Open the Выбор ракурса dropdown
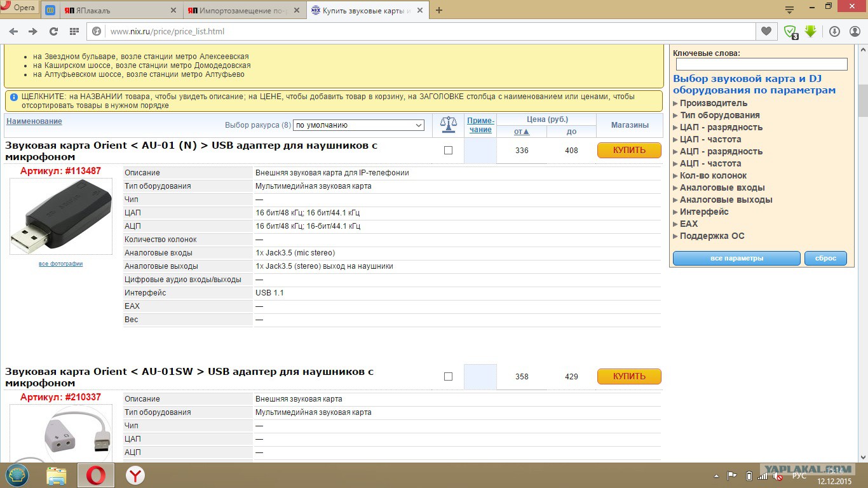Viewport: 868px width, 488px height. pos(358,125)
